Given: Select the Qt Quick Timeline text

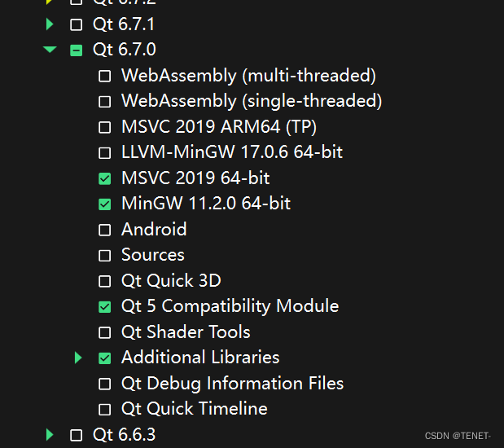Looking at the screenshot, I should pyautogui.click(x=194, y=409).
